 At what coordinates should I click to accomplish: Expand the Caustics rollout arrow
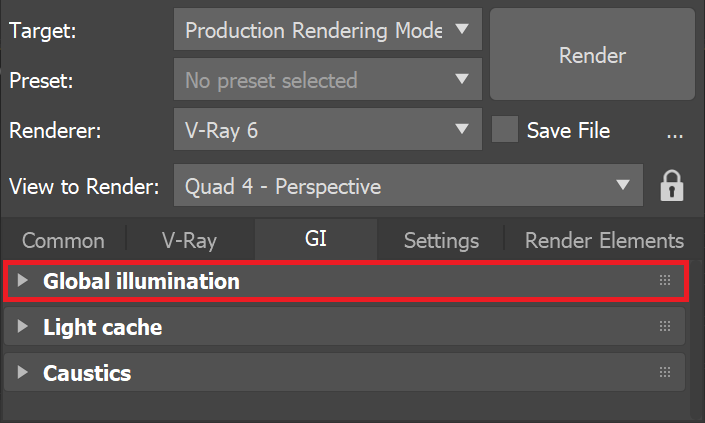pyautogui.click(x=22, y=372)
